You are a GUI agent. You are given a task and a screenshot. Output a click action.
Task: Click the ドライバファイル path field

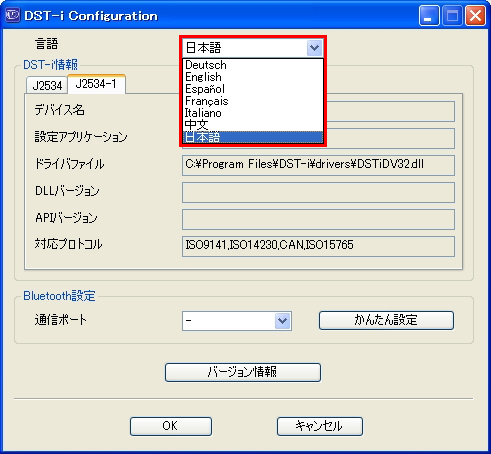[318, 165]
